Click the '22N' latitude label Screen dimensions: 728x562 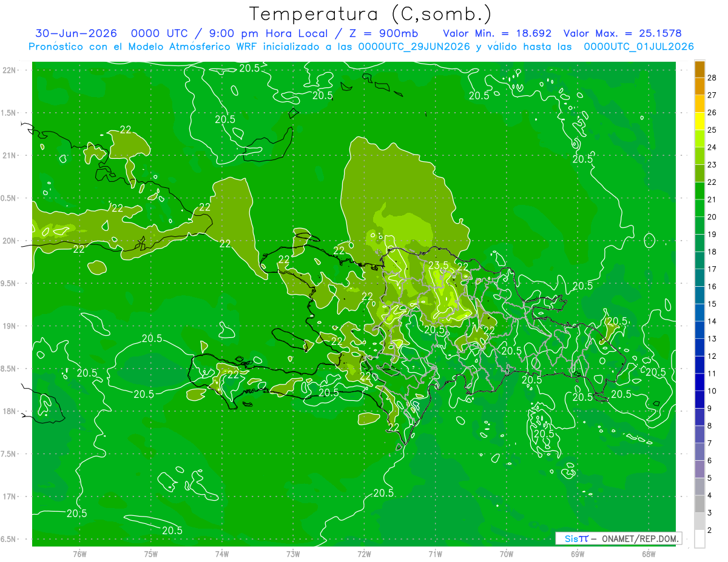coord(10,70)
